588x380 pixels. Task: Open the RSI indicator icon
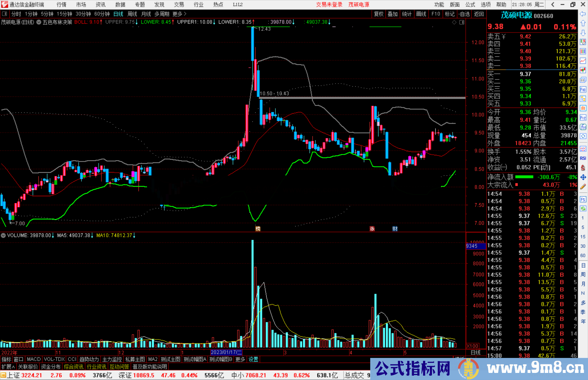click(583, 158)
